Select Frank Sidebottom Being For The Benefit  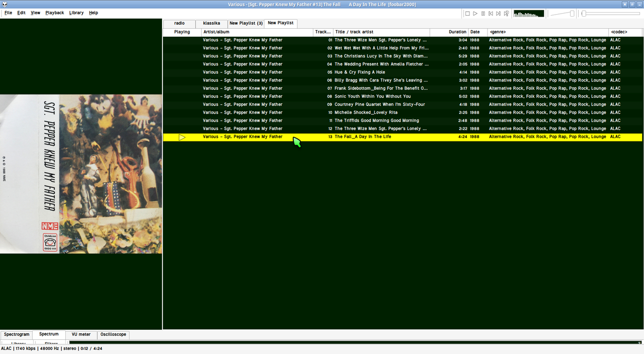coord(403,89)
